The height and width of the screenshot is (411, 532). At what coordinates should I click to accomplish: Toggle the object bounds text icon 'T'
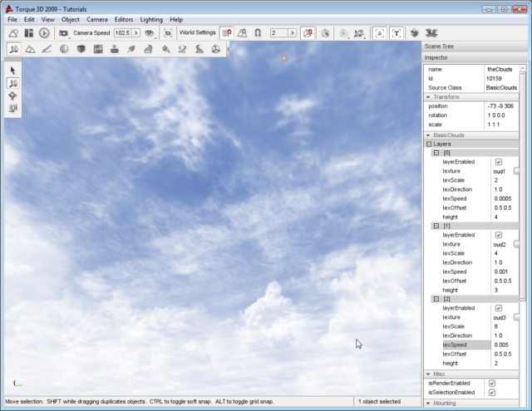point(396,32)
